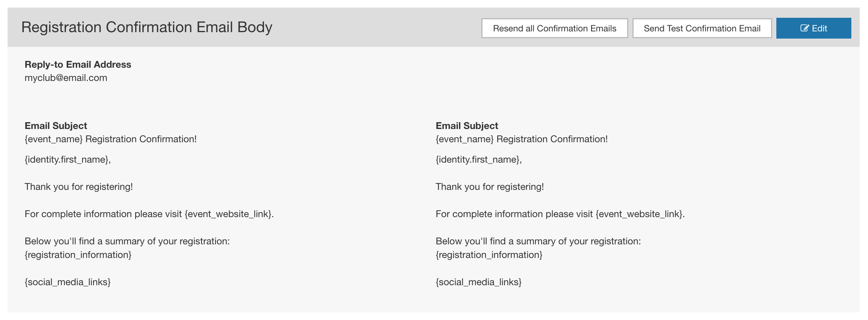Click the Reply-to Email Address label
Viewport: 868px width, 320px height.
tap(78, 64)
